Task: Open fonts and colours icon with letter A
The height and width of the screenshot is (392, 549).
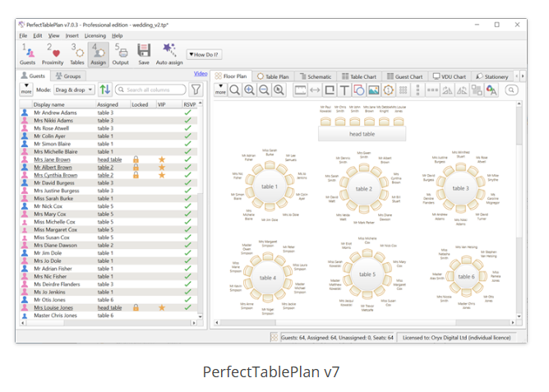Action: tap(491, 90)
